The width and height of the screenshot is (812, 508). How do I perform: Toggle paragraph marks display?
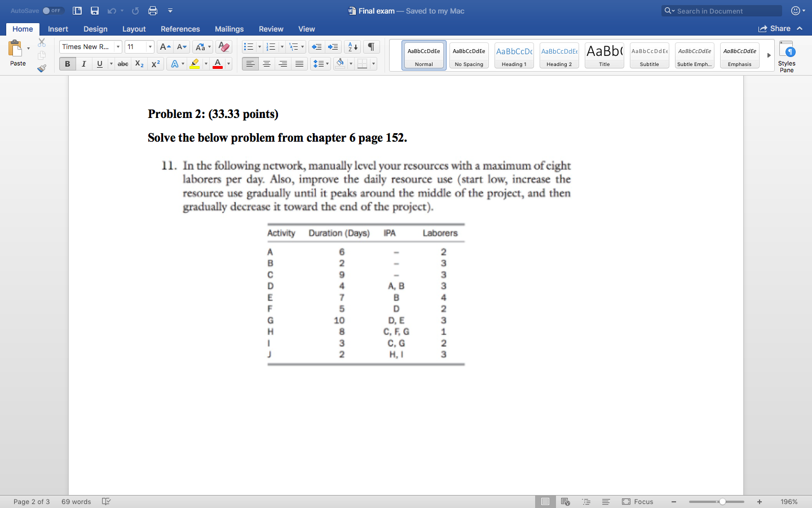pos(371,47)
